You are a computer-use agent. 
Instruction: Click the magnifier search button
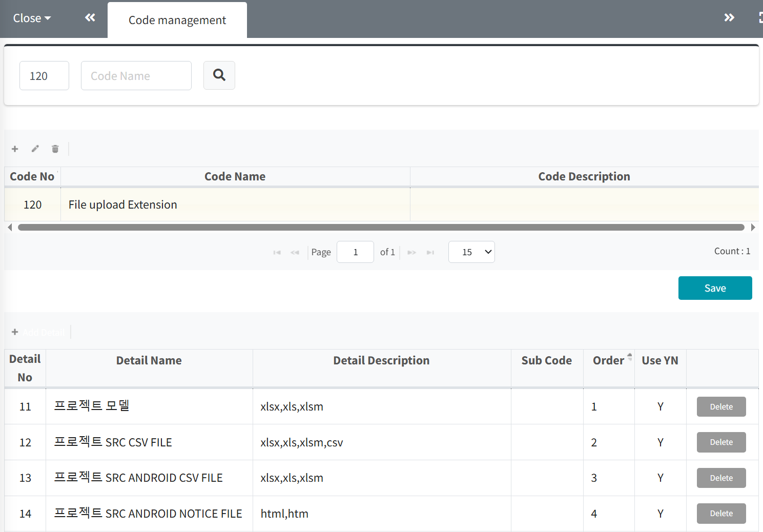pos(219,75)
